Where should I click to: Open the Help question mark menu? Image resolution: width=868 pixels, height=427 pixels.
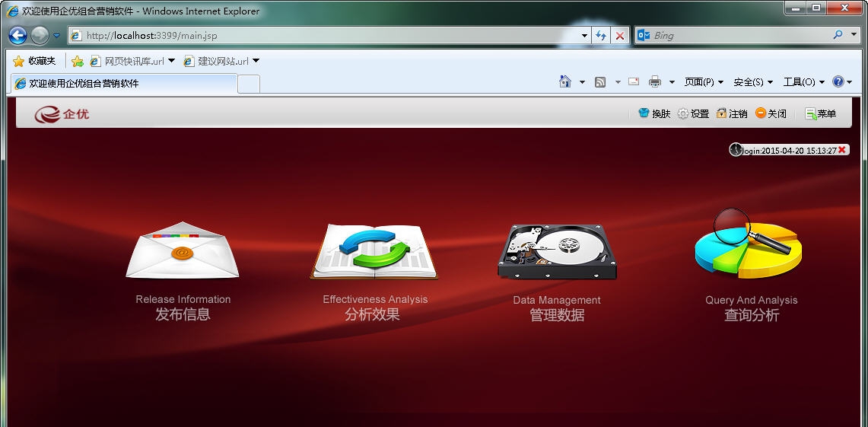click(x=842, y=82)
